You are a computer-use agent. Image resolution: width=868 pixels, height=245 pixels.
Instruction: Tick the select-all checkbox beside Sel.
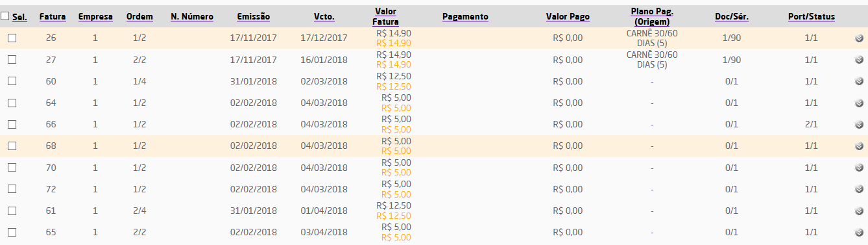5,16
